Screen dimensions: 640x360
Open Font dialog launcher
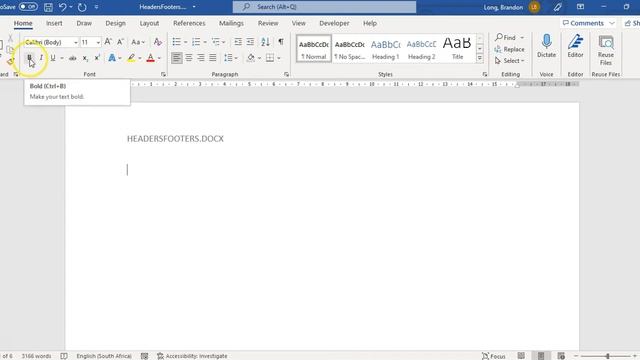point(163,74)
